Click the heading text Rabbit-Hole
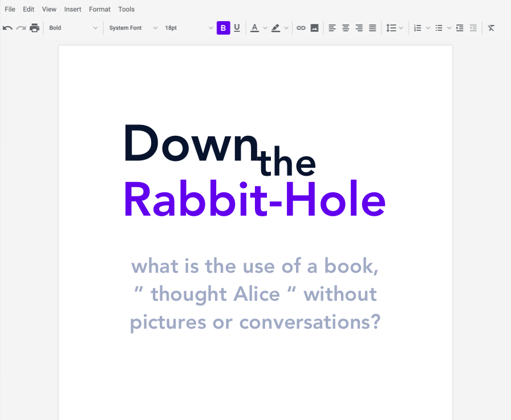Image resolution: width=511 pixels, height=420 pixels. tap(255, 200)
